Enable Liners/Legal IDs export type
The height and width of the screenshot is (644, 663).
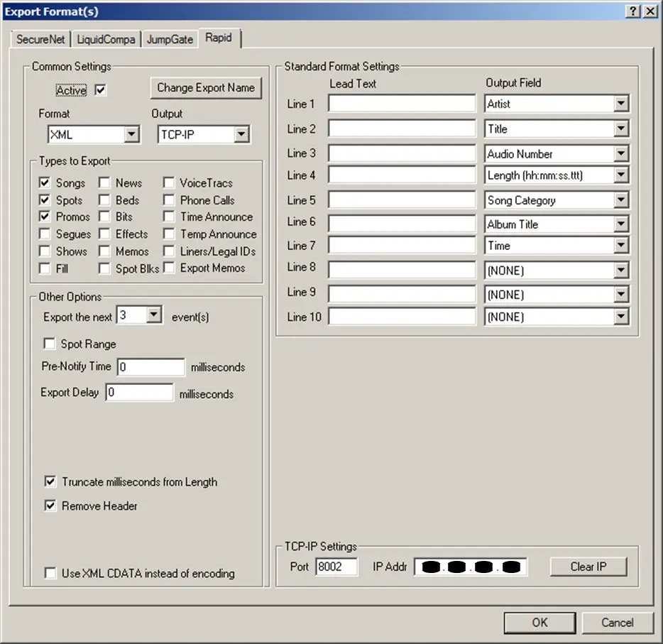pos(169,251)
